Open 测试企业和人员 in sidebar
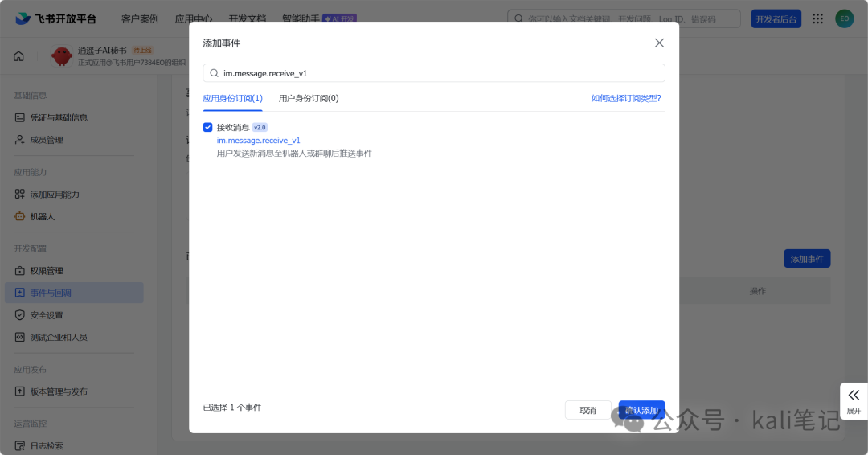 pos(59,337)
